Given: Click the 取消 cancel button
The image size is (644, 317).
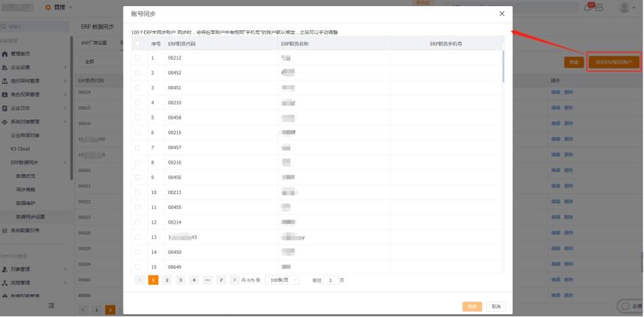Looking at the screenshot, I should coord(496,306).
